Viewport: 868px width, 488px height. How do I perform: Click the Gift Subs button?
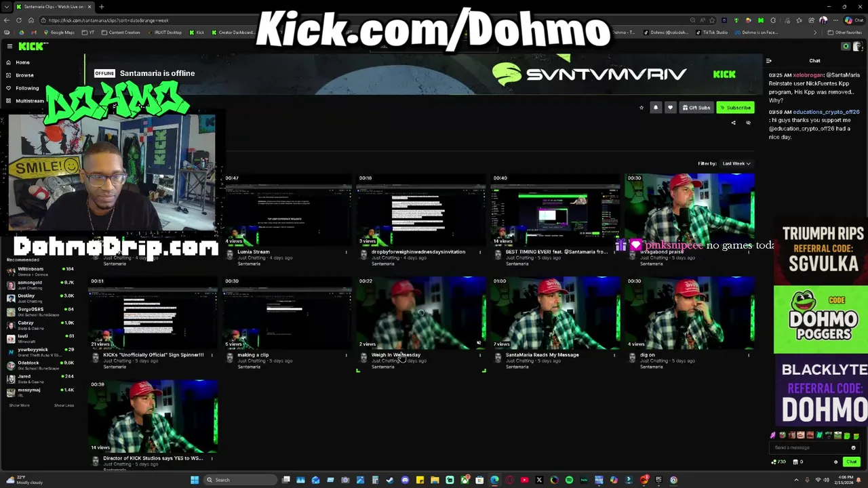coord(696,108)
